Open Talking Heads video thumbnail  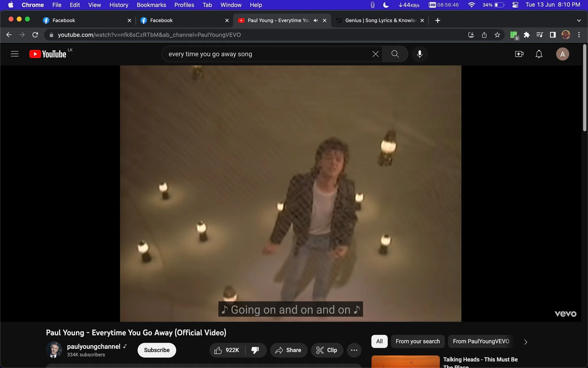click(x=405, y=362)
